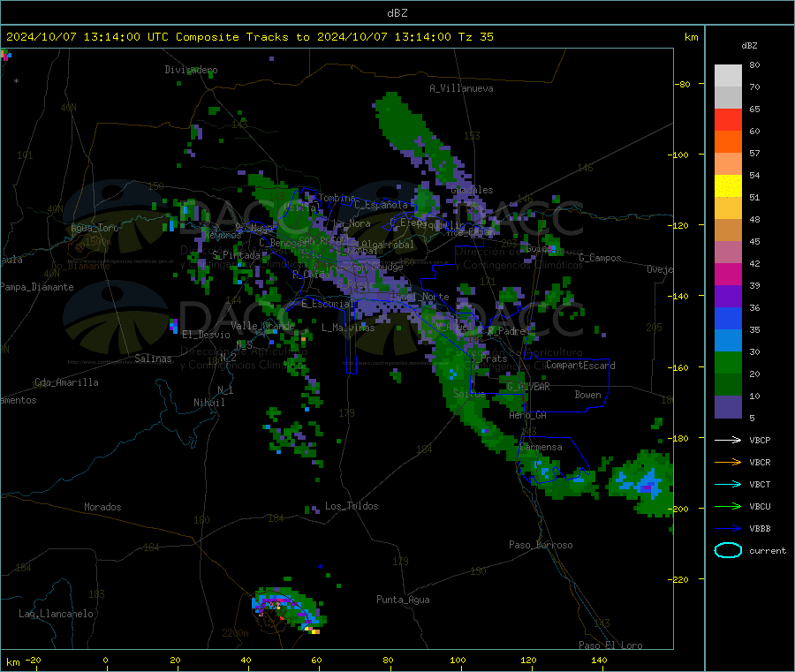Select the yellow 54 dBZ color swatch
The width and height of the screenshot is (795, 672).
point(728,186)
